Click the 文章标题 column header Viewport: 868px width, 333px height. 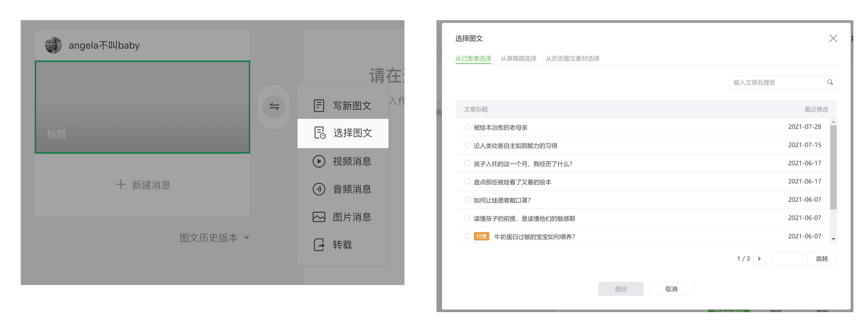476,109
